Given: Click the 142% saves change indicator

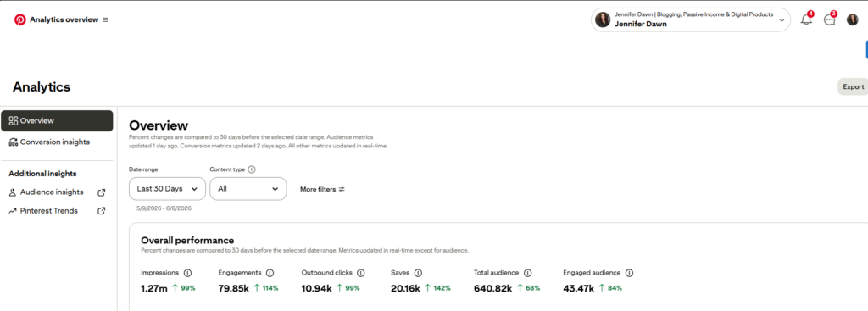Looking at the screenshot, I should point(438,288).
